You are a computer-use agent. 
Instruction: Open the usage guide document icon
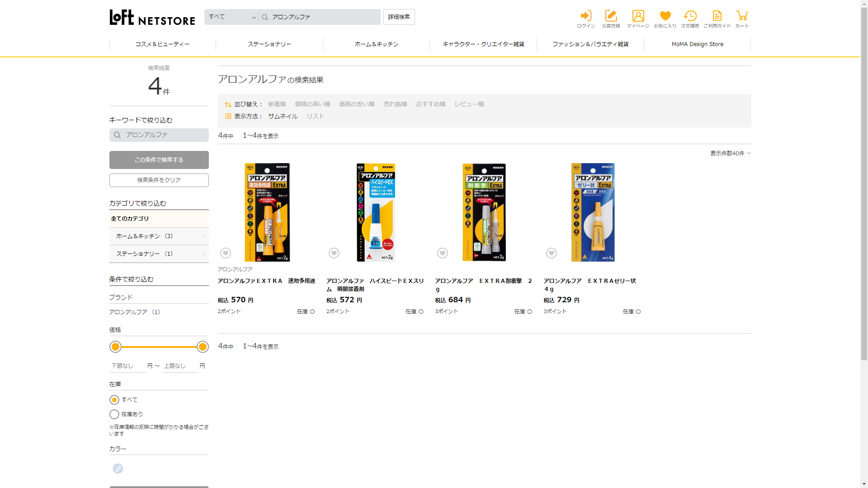pos(717,17)
